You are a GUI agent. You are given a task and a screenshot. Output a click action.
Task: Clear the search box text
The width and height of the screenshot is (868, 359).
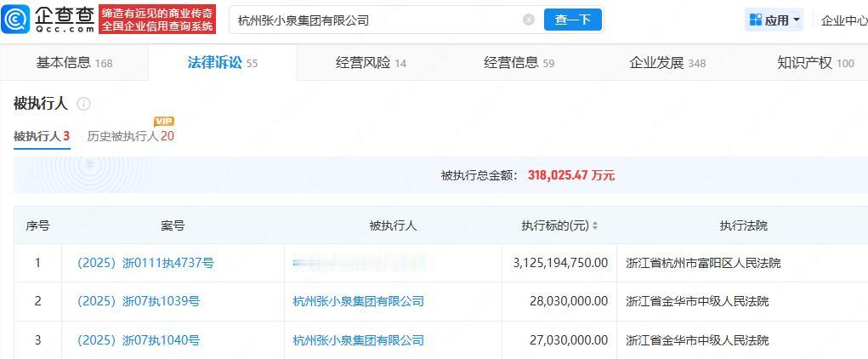pos(529,20)
